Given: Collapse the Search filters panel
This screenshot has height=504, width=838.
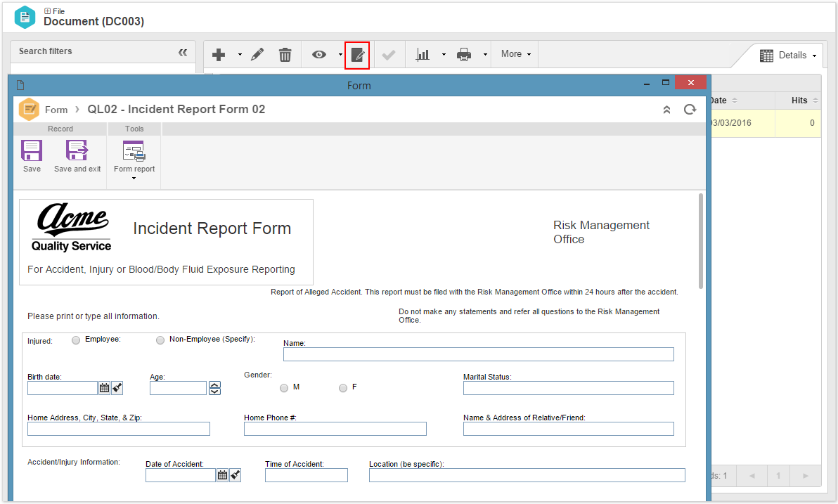Looking at the screenshot, I should click(x=183, y=53).
